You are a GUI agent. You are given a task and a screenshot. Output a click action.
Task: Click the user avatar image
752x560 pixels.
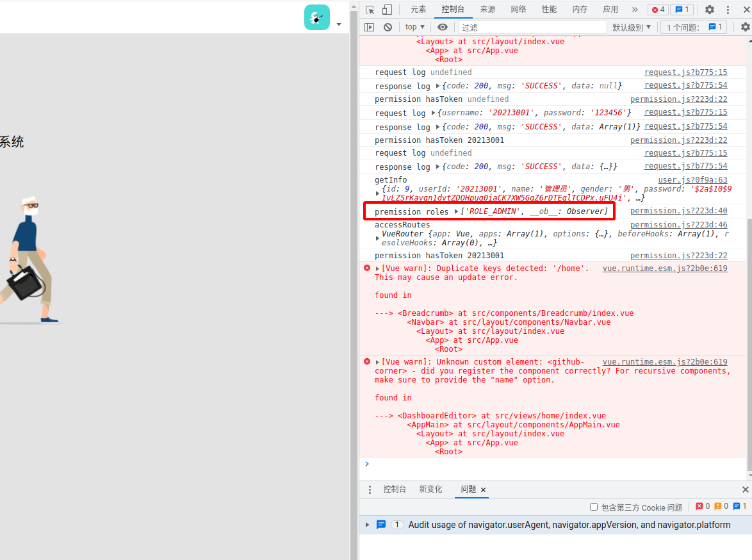click(317, 17)
